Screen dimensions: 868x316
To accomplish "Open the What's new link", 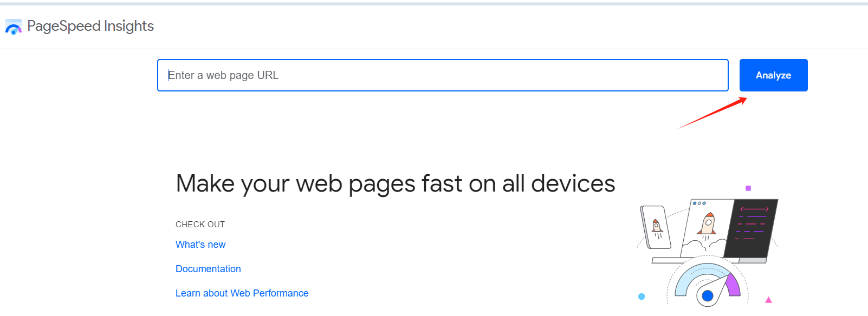I will 200,244.
